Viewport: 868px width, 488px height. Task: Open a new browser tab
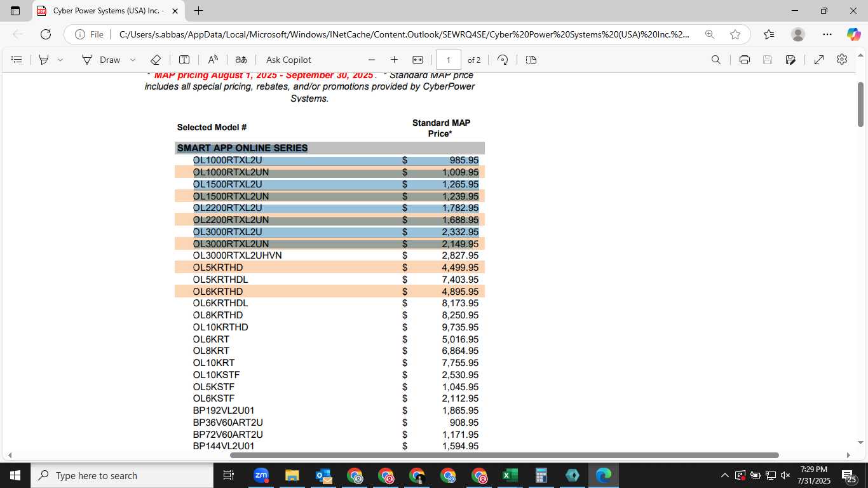point(198,11)
